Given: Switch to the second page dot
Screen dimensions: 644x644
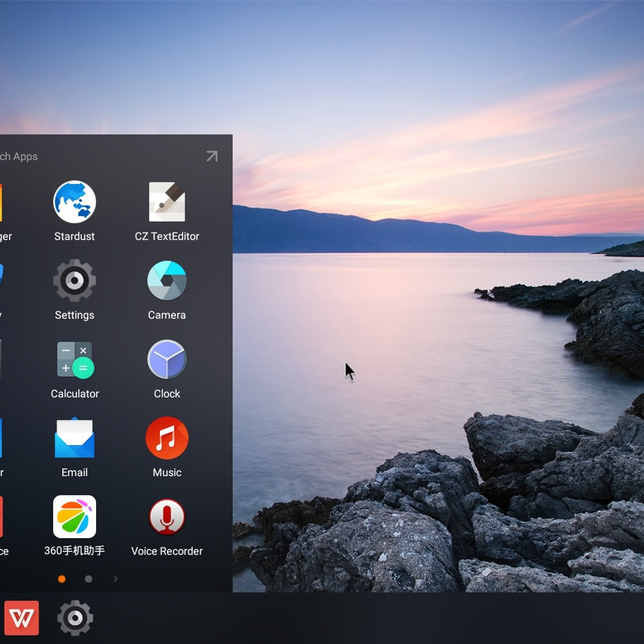Looking at the screenshot, I should 89,579.
